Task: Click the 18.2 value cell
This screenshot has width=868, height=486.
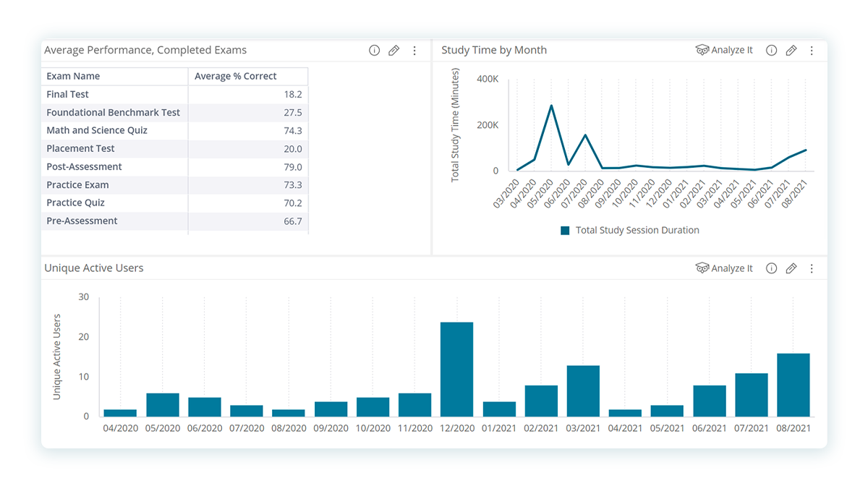Action: click(x=248, y=95)
